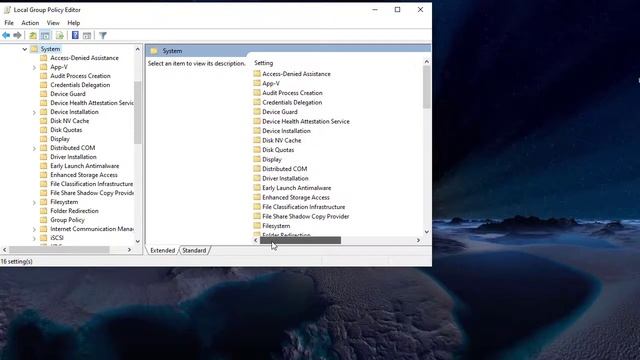This screenshot has width=640, height=360.
Task: Expand the Device Installation tree node
Action: coord(34,112)
